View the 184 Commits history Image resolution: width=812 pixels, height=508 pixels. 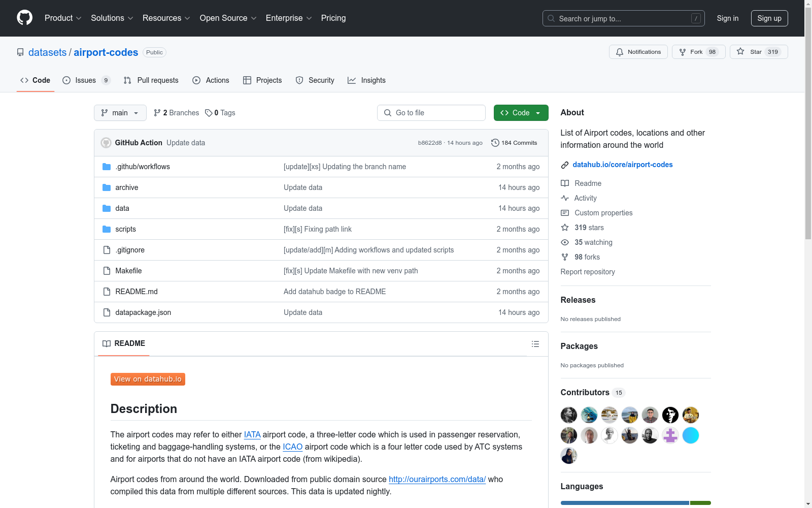[x=514, y=143]
